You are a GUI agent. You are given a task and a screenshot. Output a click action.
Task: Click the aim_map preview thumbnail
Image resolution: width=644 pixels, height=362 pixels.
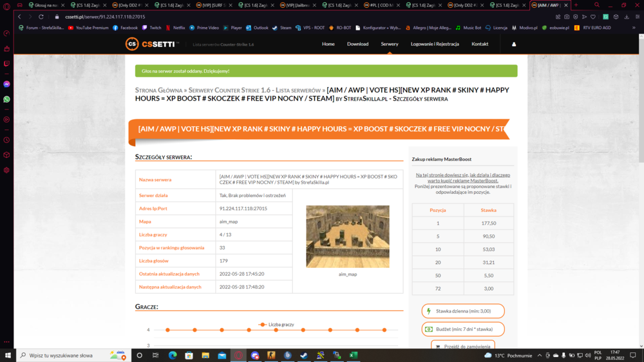(348, 236)
